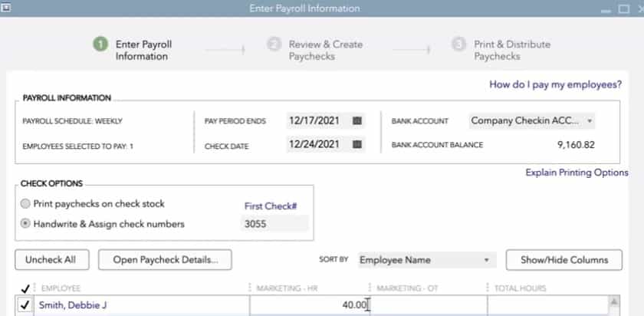Click Marketing - OT cell for Debbie Smith

429,305
